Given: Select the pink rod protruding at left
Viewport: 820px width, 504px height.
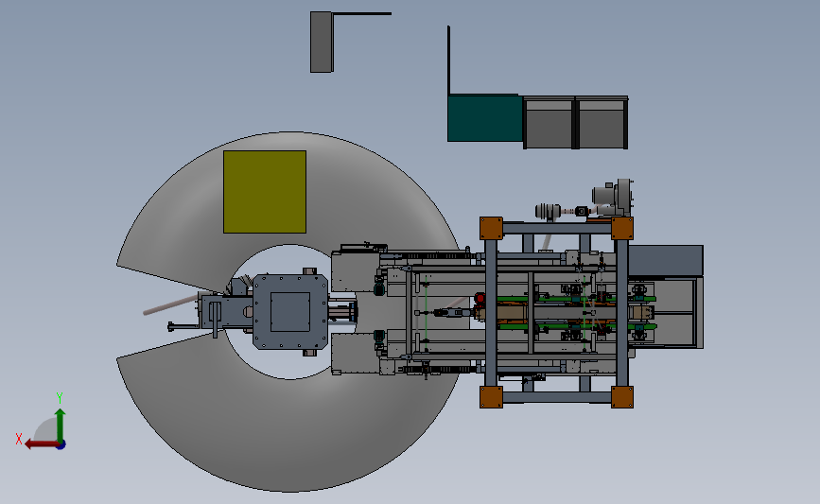Looking at the screenshot, I should (171, 304).
